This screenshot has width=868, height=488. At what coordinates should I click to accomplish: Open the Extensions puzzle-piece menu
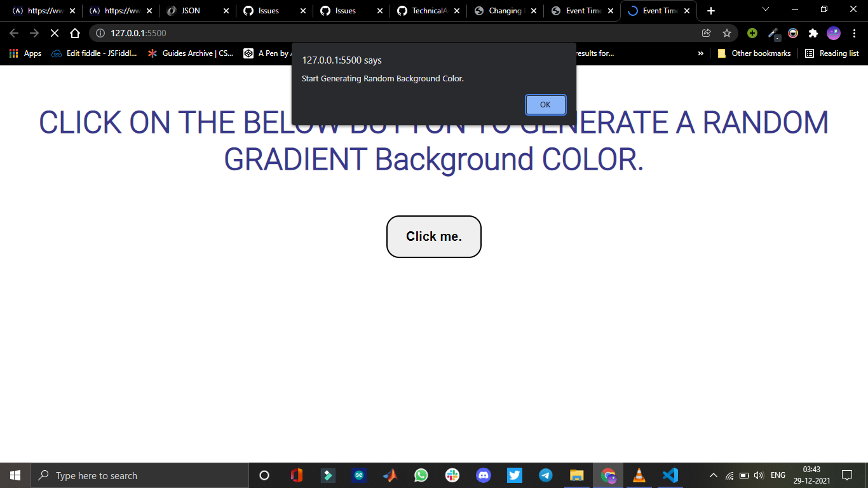(813, 33)
